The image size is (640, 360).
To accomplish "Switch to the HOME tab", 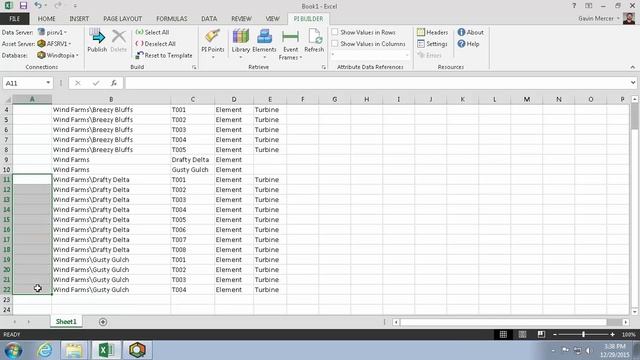I will tap(47, 19).
